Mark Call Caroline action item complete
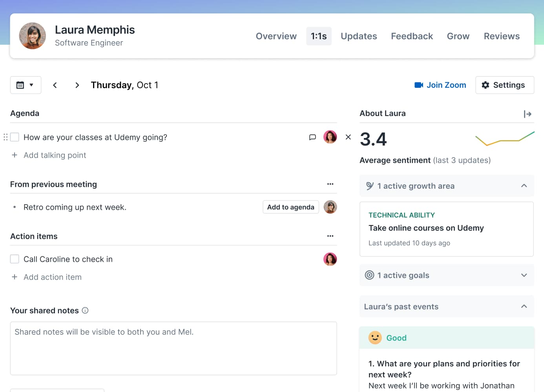Screen dimensions: 544x392 [15, 259]
